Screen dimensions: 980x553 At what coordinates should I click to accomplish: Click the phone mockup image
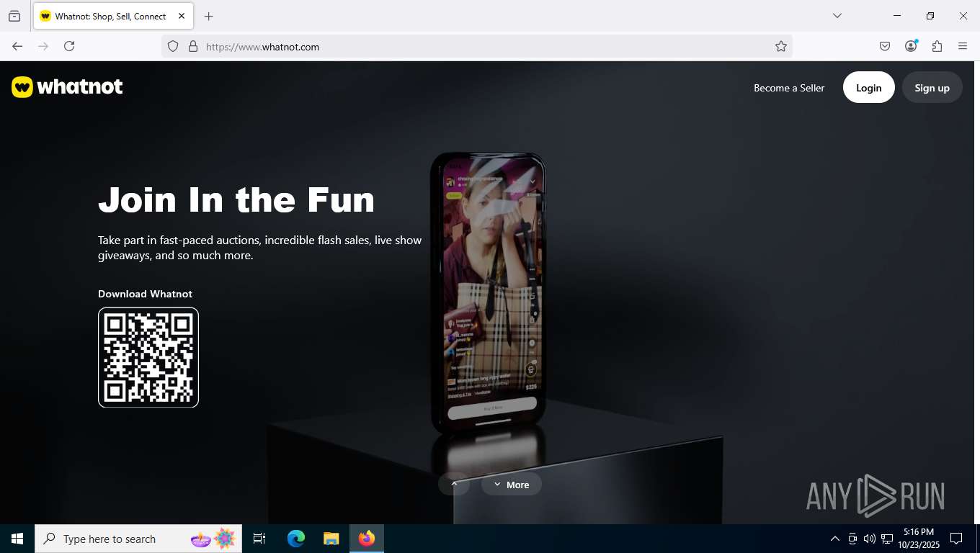[488, 294]
